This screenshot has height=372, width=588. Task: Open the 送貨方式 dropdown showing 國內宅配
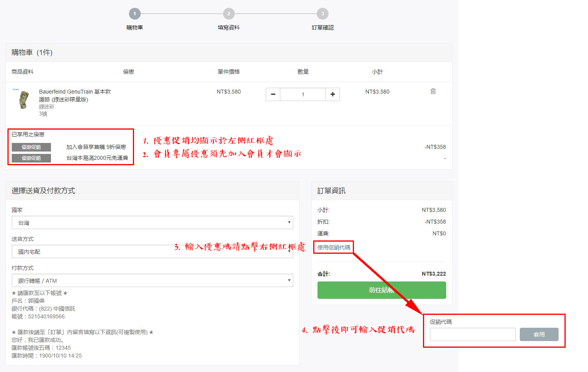152,251
